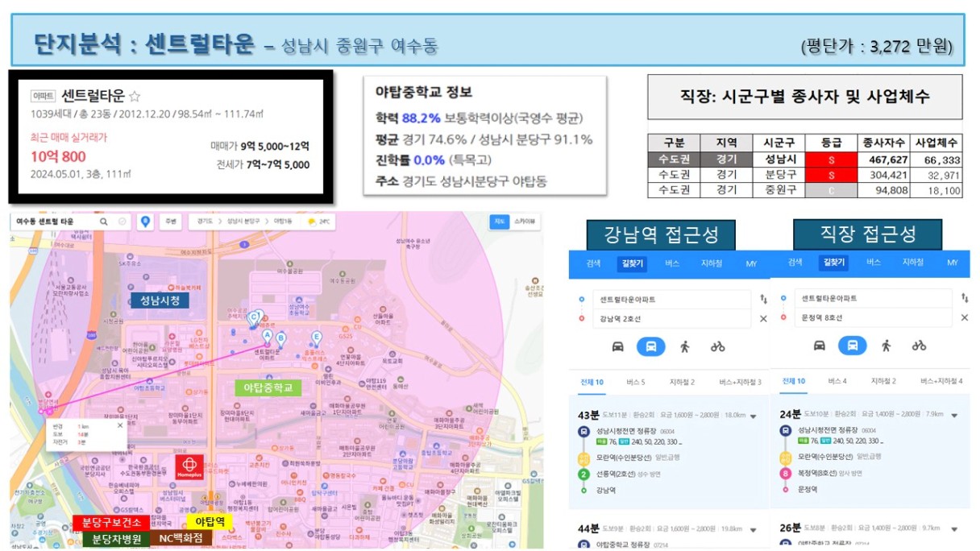Click the NC백화점 label on the map
This screenshot has width=980, height=551.
(179, 539)
